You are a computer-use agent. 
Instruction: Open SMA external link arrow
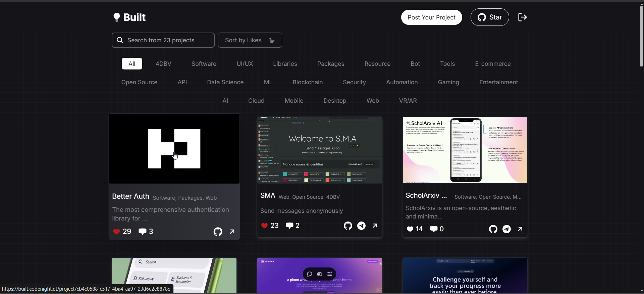pos(375,226)
